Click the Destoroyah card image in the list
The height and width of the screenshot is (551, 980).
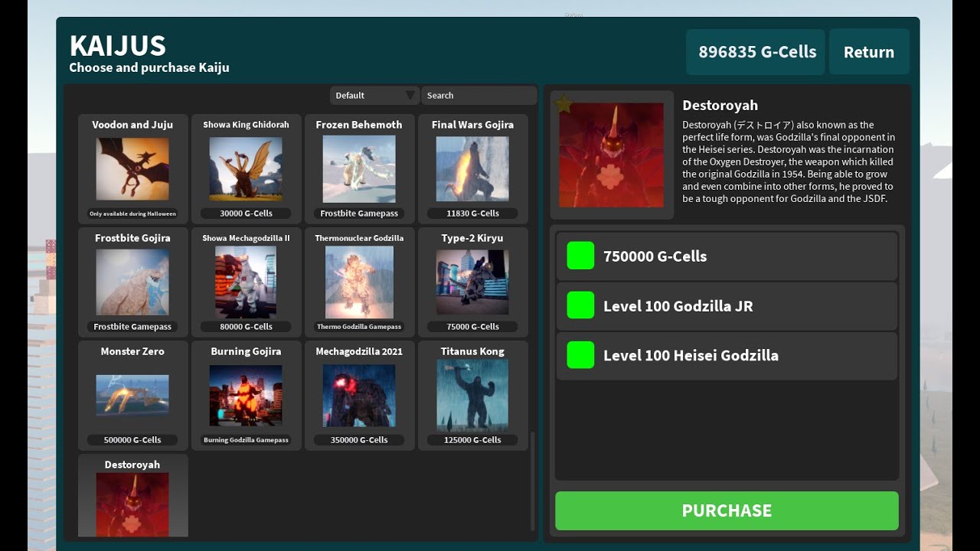pyautogui.click(x=132, y=504)
